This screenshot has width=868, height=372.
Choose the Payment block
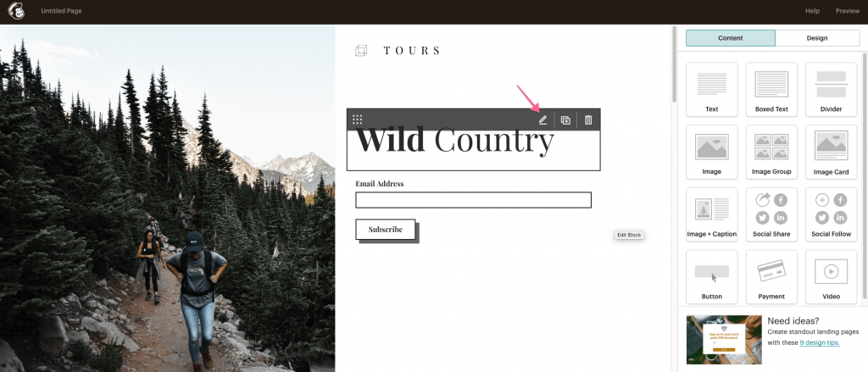click(771, 277)
